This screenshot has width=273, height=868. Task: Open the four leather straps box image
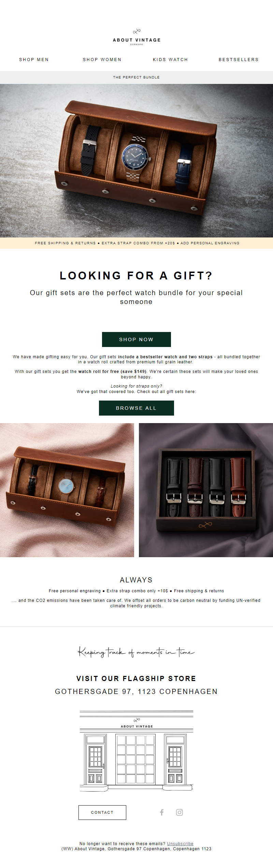pyautogui.click(x=206, y=490)
